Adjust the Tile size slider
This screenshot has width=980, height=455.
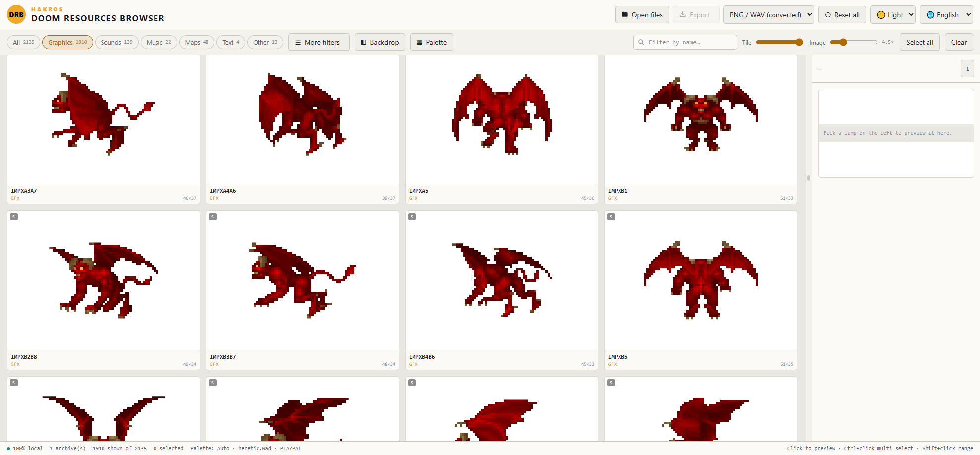point(779,42)
